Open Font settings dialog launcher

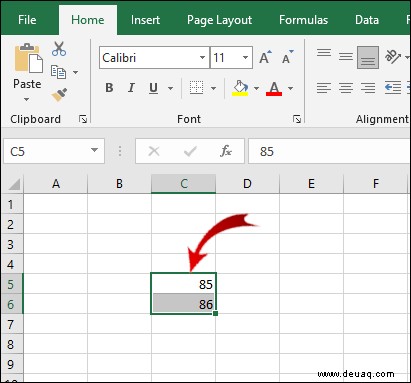(297, 119)
